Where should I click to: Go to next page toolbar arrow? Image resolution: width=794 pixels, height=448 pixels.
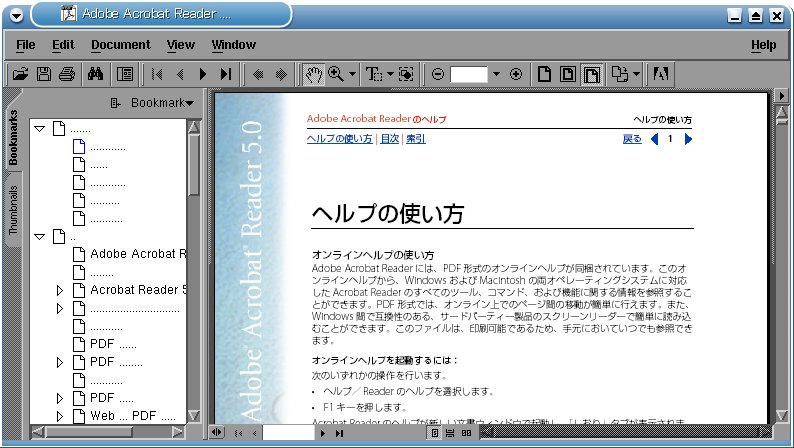tap(203, 74)
